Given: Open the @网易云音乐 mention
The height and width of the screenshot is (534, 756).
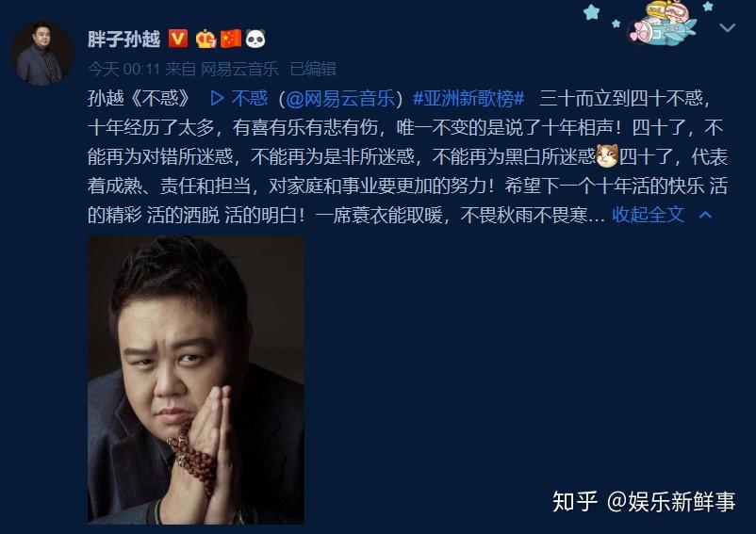Looking at the screenshot, I should 340,98.
